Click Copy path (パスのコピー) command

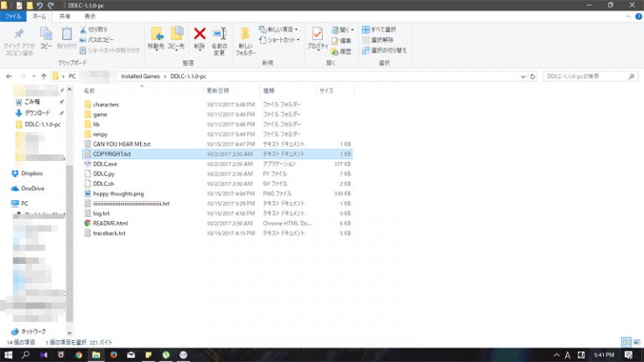click(97, 40)
